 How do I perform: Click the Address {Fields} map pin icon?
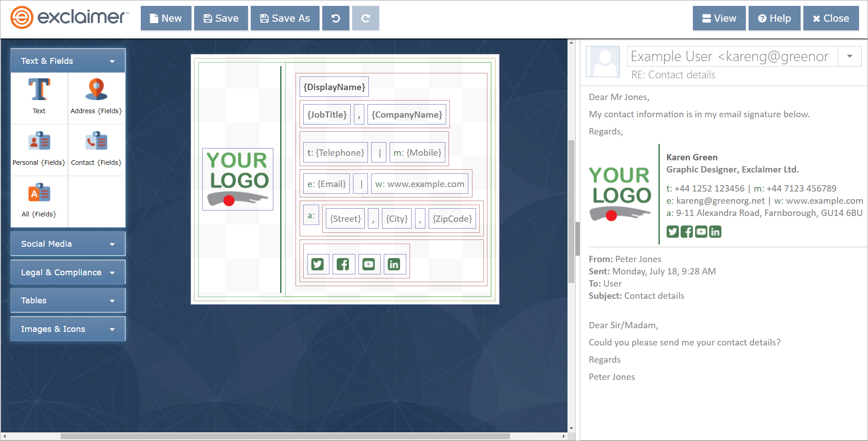point(96,90)
